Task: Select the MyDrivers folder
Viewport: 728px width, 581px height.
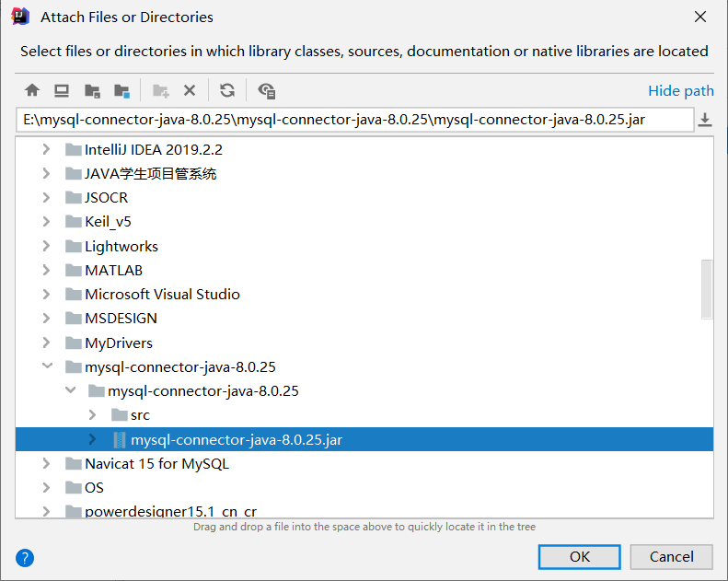Action: [x=119, y=343]
